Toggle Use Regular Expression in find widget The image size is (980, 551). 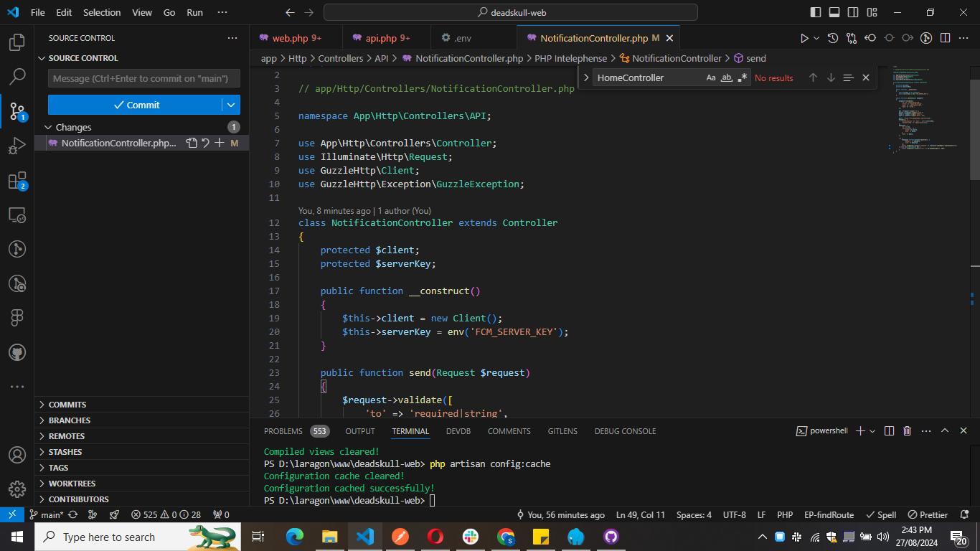pos(742,77)
